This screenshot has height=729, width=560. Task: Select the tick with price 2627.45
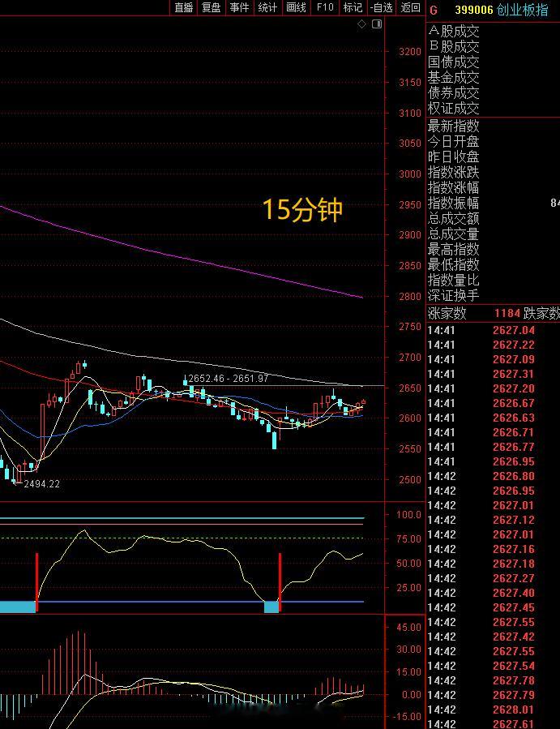click(x=494, y=607)
